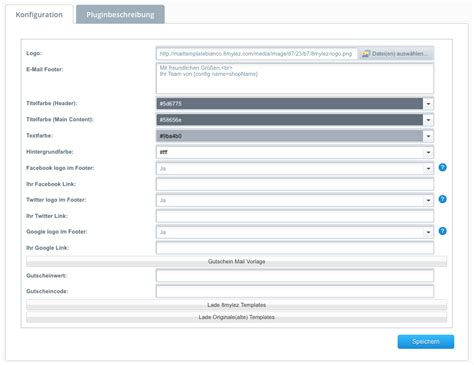
Task: Click the 'Titelfarbe (Main Content):' label
Action: coord(60,119)
